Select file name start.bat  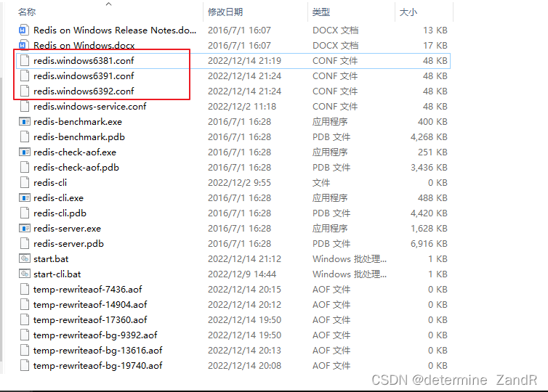click(x=51, y=259)
